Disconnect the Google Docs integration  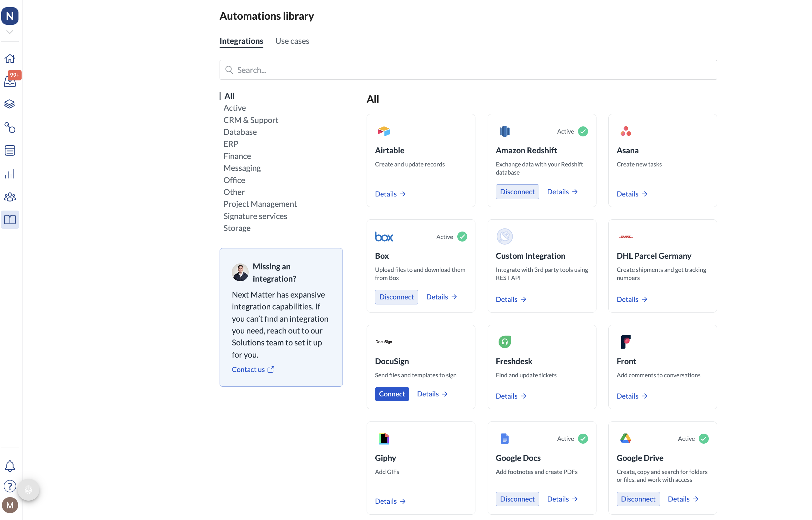[517, 499]
